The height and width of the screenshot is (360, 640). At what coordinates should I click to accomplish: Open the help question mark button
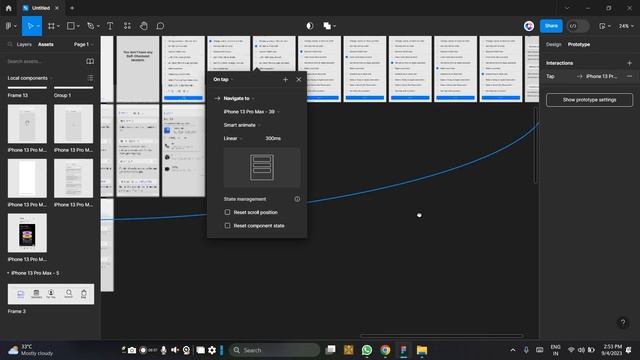pos(623,322)
